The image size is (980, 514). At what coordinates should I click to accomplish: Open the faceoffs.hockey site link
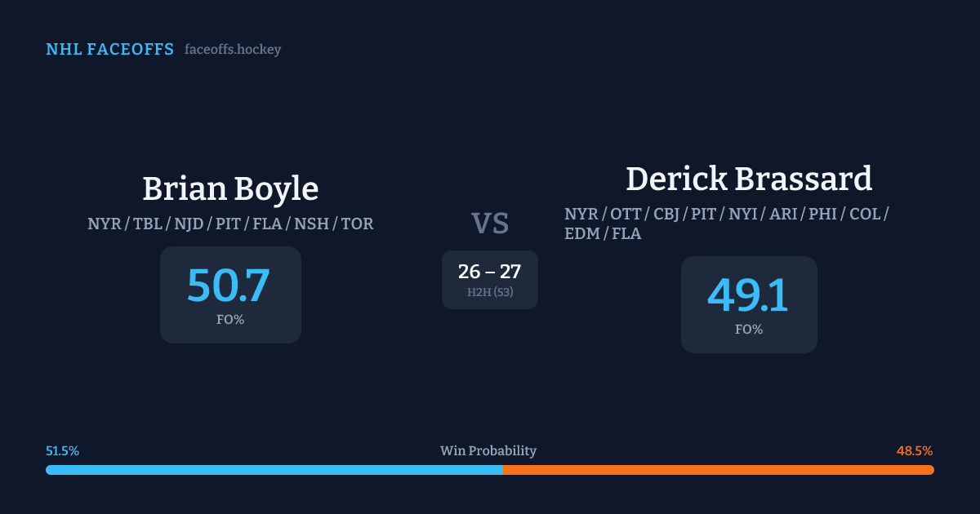(x=233, y=50)
